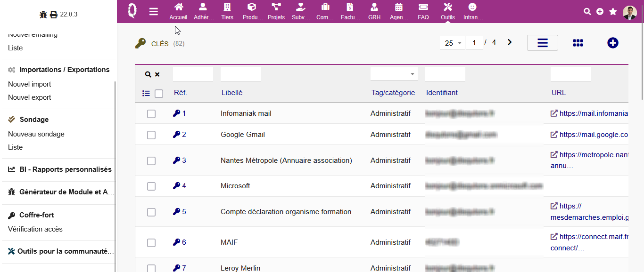Sort by the Tag/catégorie column header
Viewport: 644px width, 272px height.
click(393, 93)
